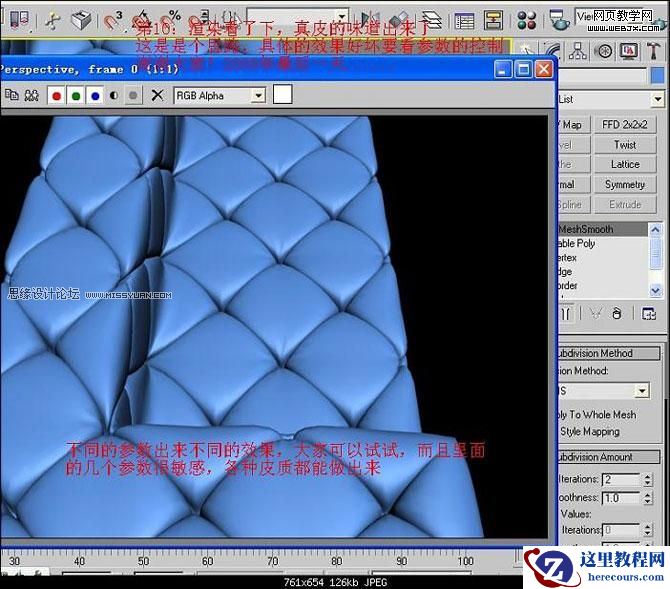Open the Utilities hammer tab
The height and width of the screenshot is (589, 670).
pos(653,52)
